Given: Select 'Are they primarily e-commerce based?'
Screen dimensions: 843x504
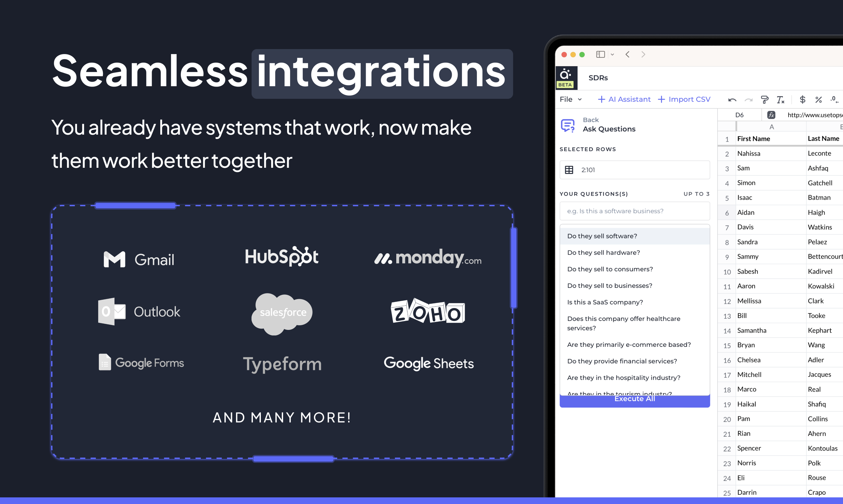Looking at the screenshot, I should click(635, 345).
